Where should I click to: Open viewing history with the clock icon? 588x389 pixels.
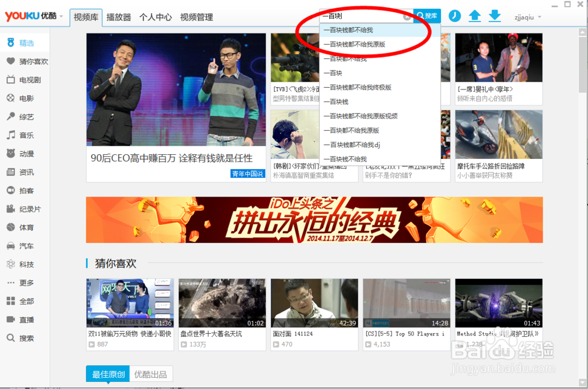point(454,16)
